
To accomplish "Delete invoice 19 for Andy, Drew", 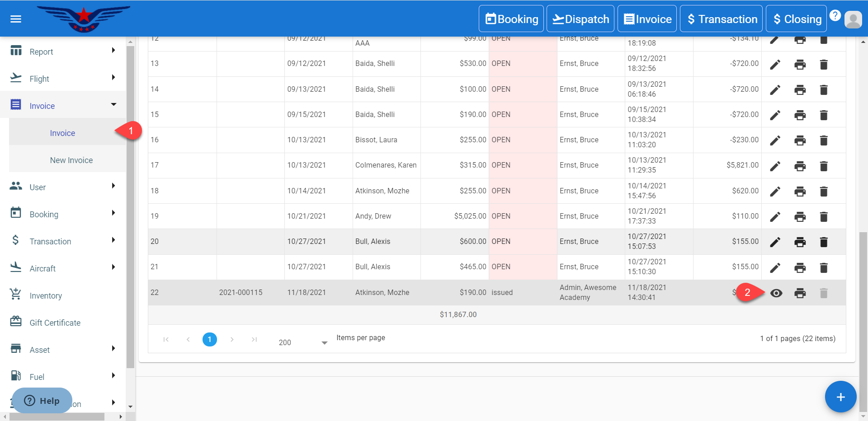I will point(823,217).
